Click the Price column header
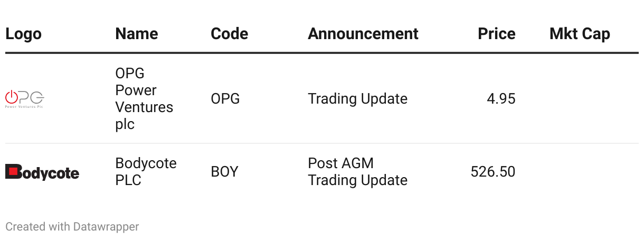644x239 pixels. coord(497,34)
